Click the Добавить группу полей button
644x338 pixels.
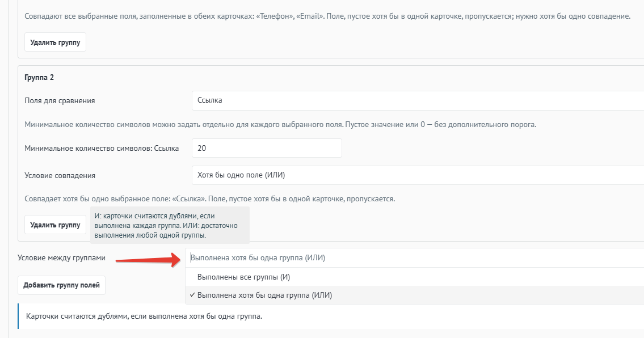[62, 285]
